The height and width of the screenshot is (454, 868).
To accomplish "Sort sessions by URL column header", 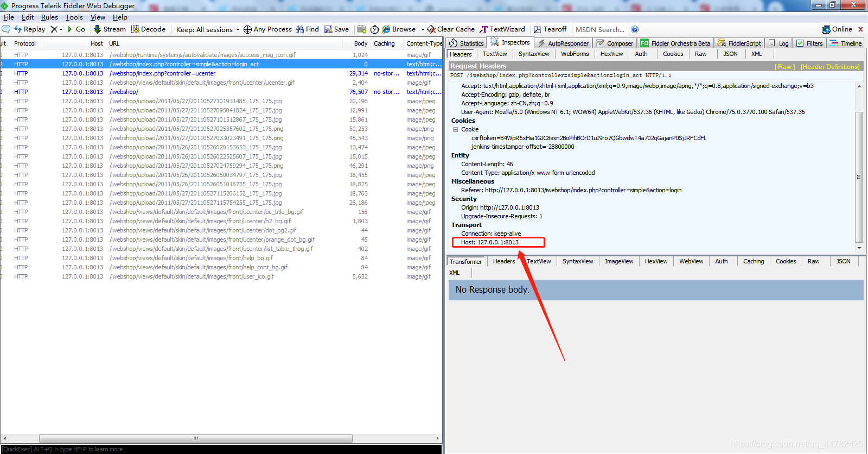I will point(225,43).
